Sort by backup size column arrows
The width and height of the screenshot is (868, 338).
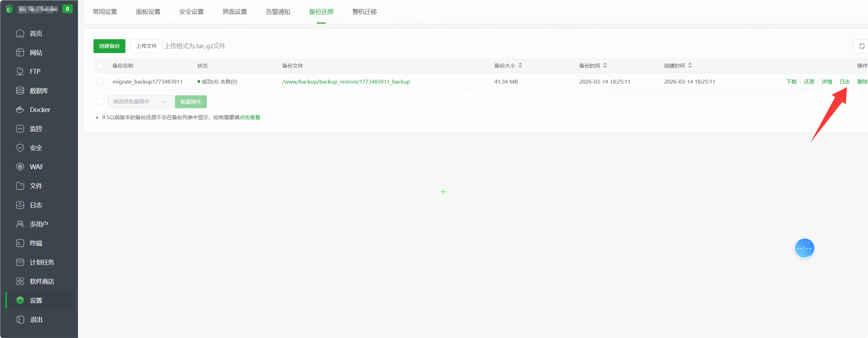point(520,66)
